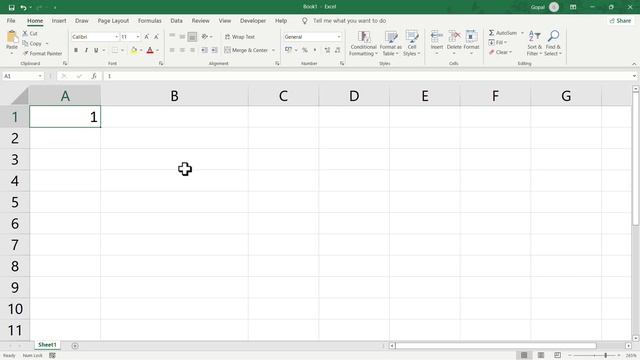640x360 pixels.
Task: Open the text orientation menu
Action: point(207,37)
